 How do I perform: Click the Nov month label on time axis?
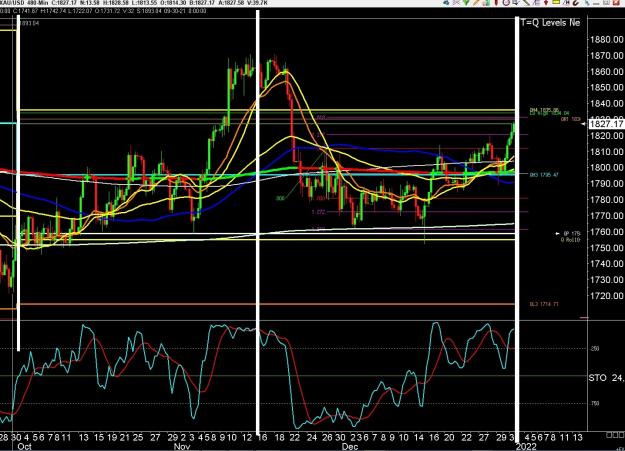tap(182, 447)
